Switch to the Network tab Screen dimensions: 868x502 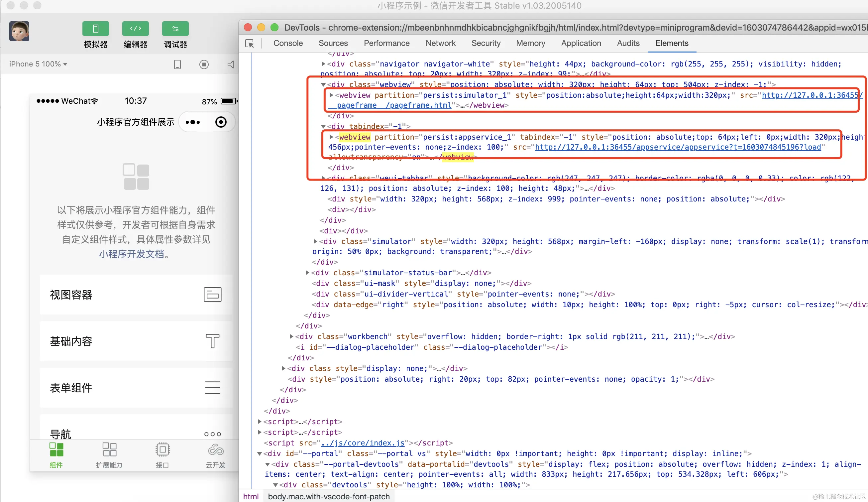(440, 44)
